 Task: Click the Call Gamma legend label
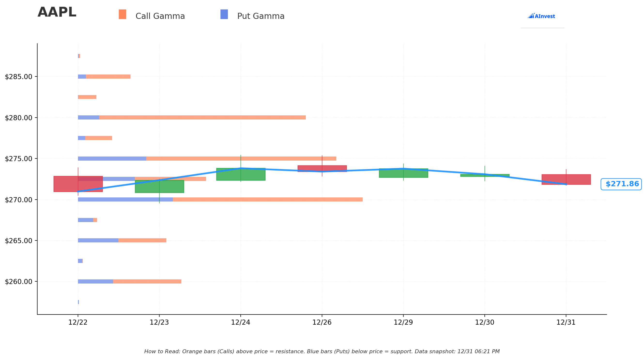point(160,16)
